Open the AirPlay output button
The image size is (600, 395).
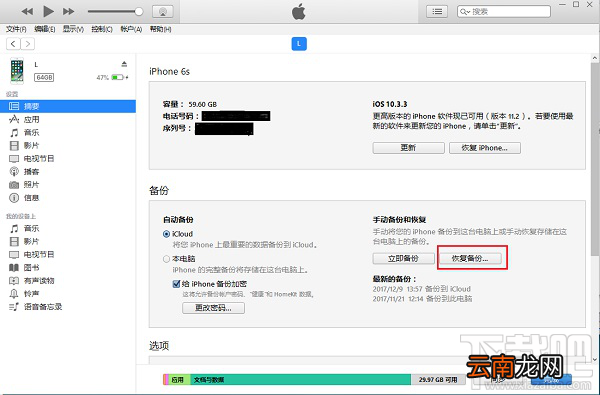coord(163,11)
